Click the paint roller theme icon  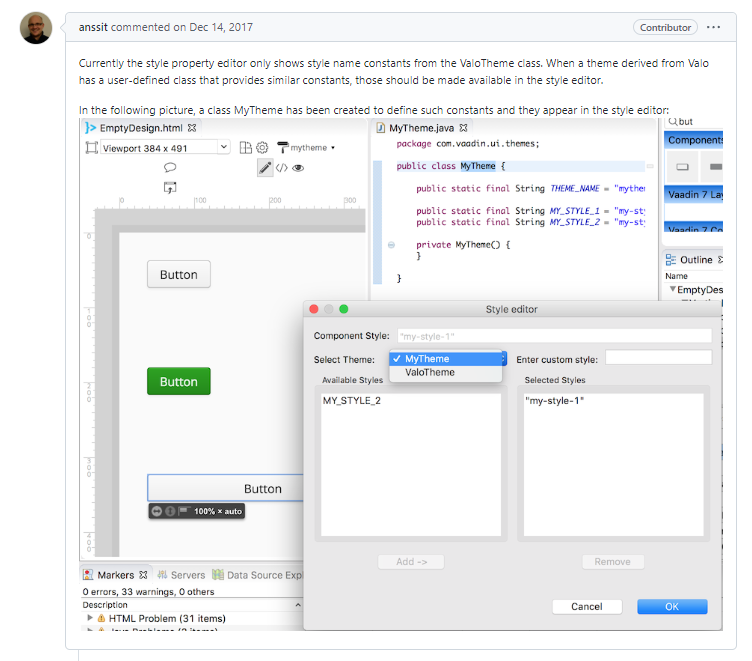click(283, 148)
